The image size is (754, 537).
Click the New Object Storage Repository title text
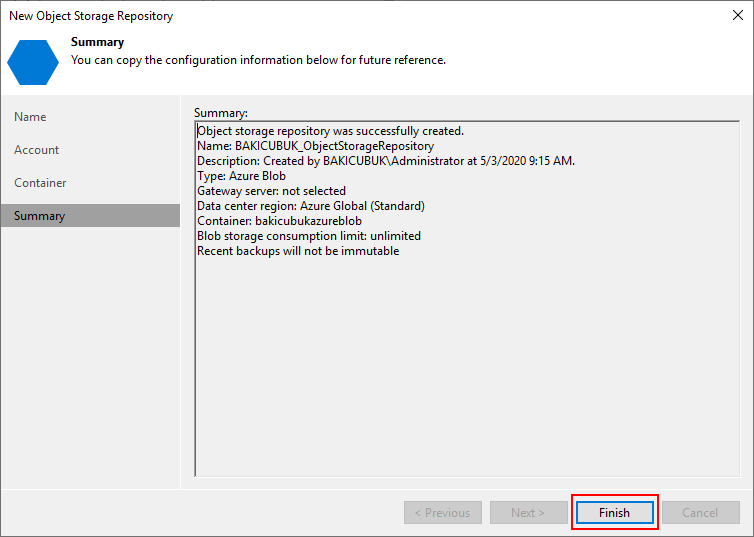(x=91, y=16)
